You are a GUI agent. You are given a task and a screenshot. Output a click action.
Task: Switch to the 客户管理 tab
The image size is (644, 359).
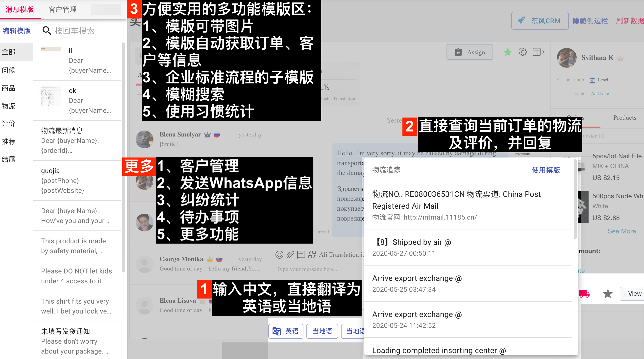[63, 9]
